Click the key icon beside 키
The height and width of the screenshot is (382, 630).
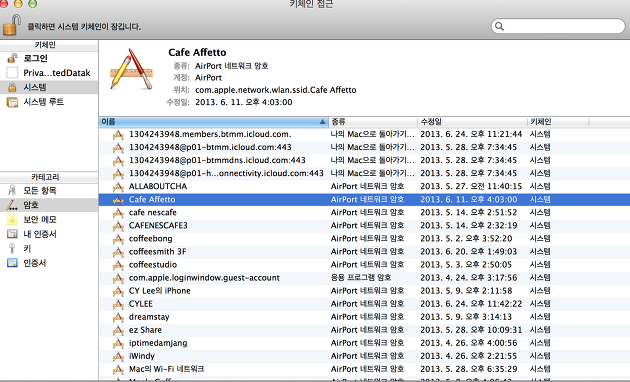(x=12, y=248)
